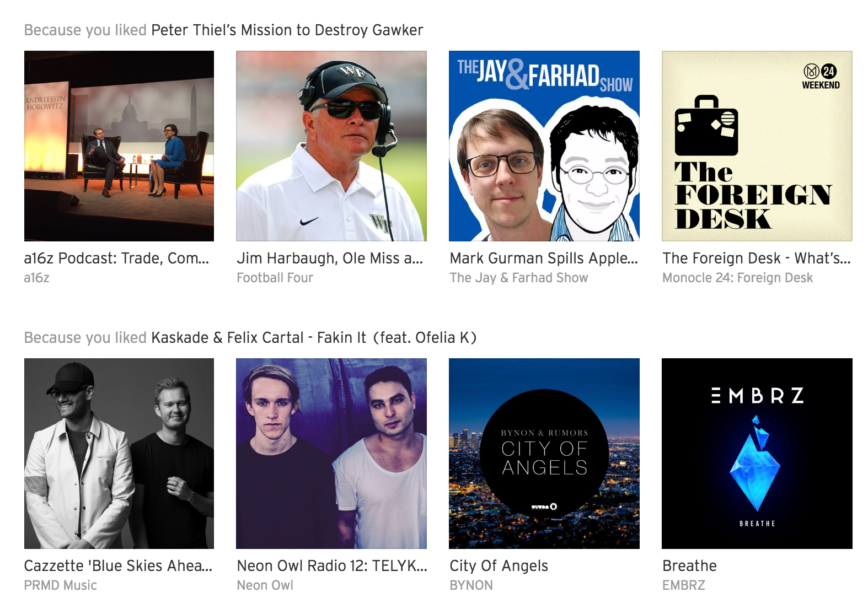Go to Monocle 24: Foreign Desk profile
This screenshot has width=868, height=614.
point(738,278)
